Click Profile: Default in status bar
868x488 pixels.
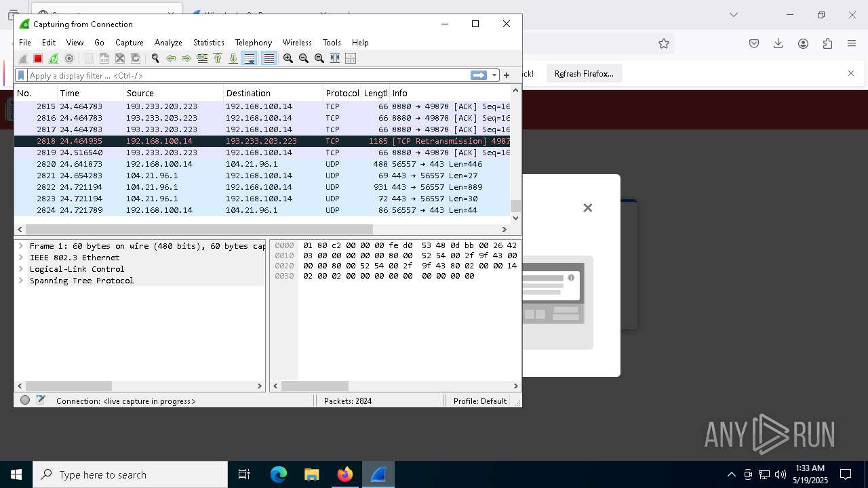pyautogui.click(x=480, y=401)
